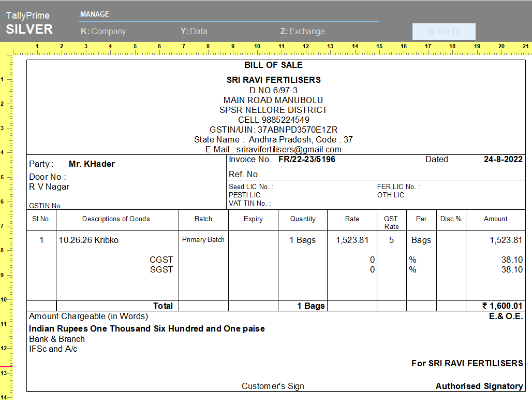Click the GSTIN/UIN 37ABNPD3570E1ZR line
The width and height of the screenshot is (532, 402).
(x=273, y=130)
